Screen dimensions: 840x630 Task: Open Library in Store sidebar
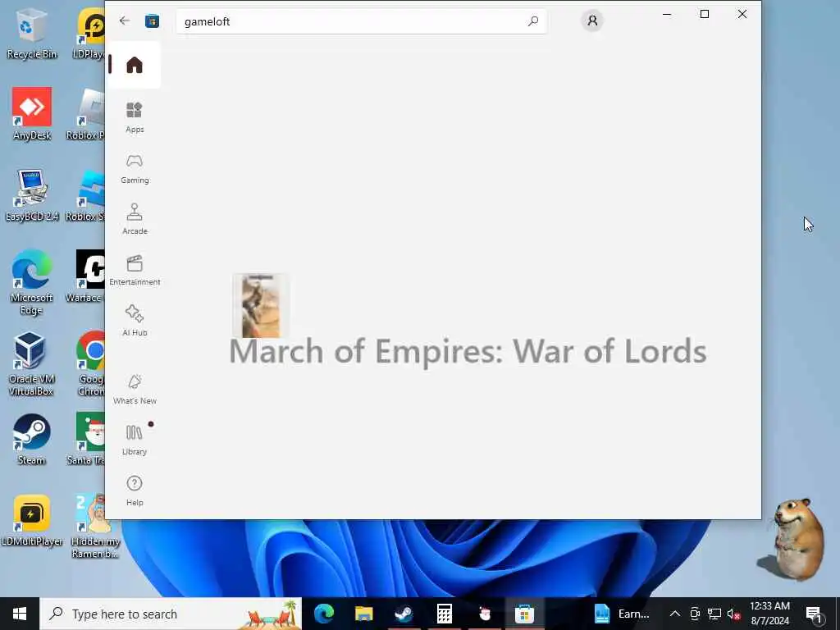click(135, 440)
